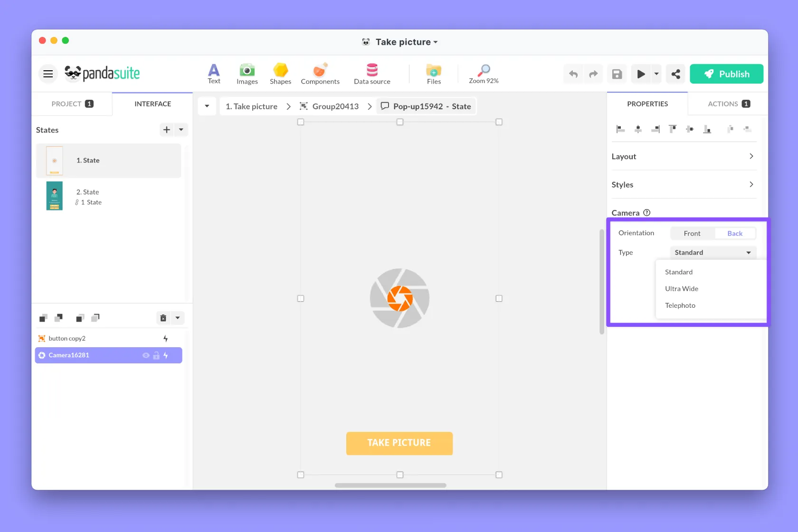
Task: Set camera orientation to Front
Action: click(692, 233)
